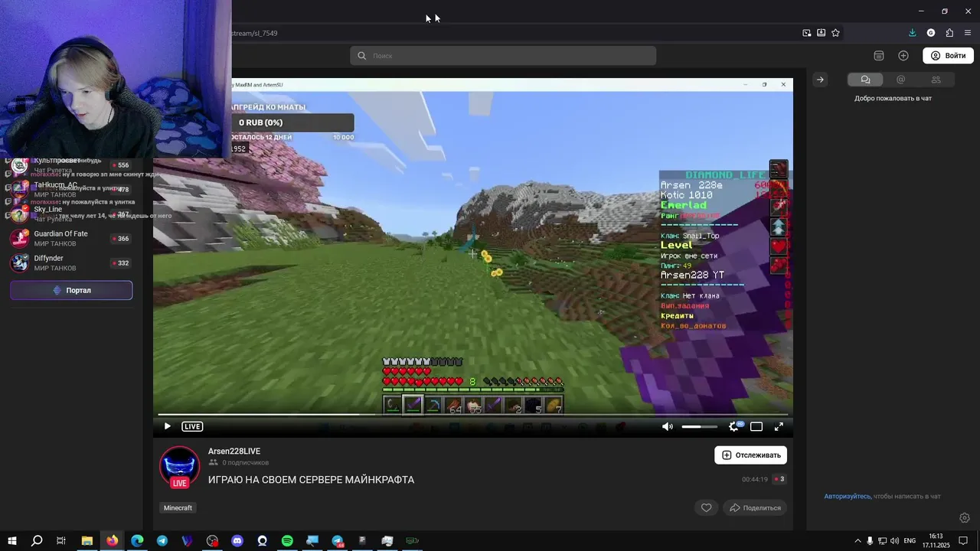This screenshot has width=980, height=551.
Task: Switch input language ENG indicator
Action: point(910,541)
